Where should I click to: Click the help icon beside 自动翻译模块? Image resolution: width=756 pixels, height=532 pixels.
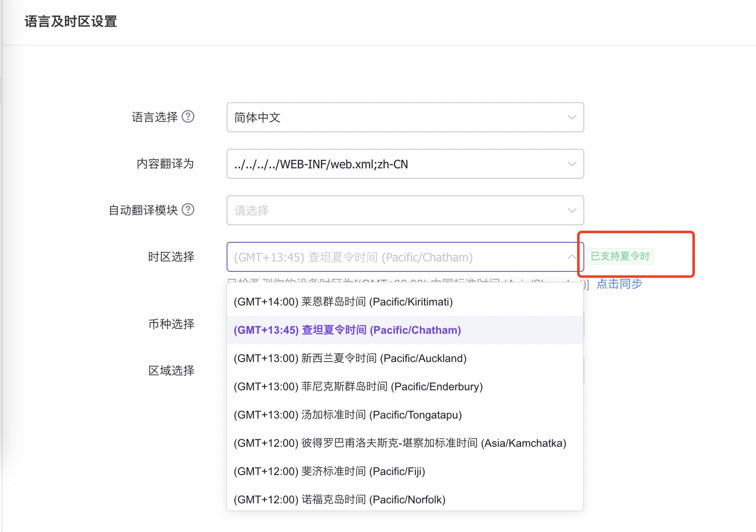pos(188,209)
